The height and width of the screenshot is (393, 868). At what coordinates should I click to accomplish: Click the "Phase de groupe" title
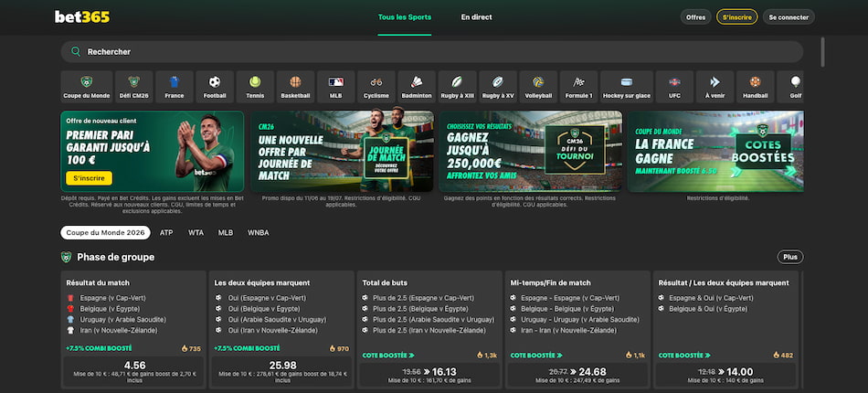116,257
